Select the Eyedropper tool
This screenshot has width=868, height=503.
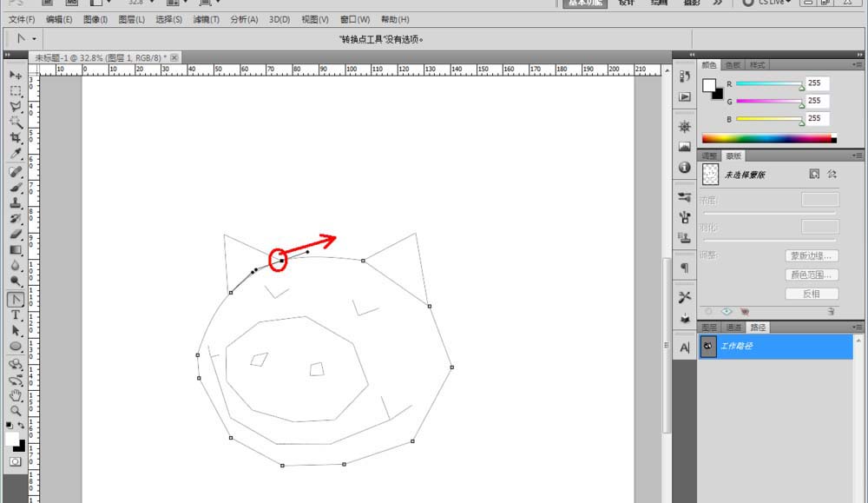point(16,153)
